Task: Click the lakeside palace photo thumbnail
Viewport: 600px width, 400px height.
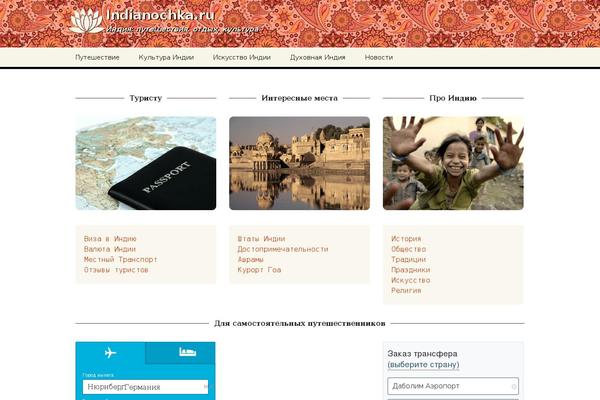Action: pos(299,163)
